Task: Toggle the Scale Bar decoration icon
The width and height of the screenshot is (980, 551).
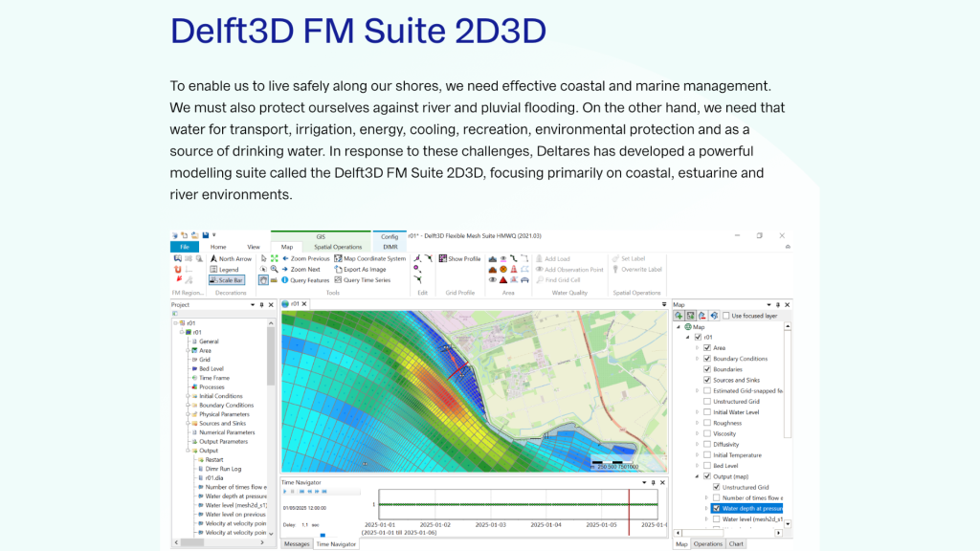Action: tap(213, 280)
